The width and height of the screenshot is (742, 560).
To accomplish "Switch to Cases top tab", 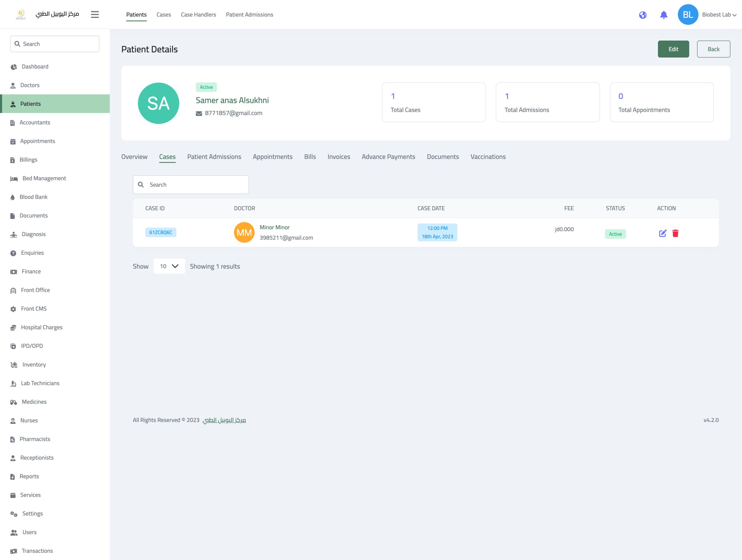I will point(164,14).
